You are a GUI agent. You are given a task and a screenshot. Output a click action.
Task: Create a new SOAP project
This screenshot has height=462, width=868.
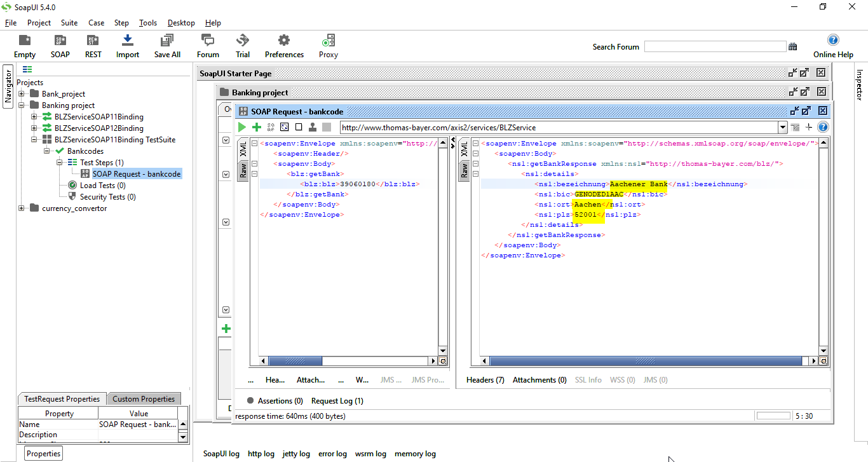[60, 45]
